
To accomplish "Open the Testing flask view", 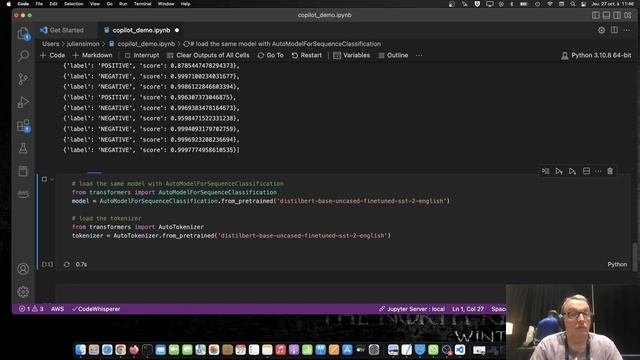I will (23, 148).
